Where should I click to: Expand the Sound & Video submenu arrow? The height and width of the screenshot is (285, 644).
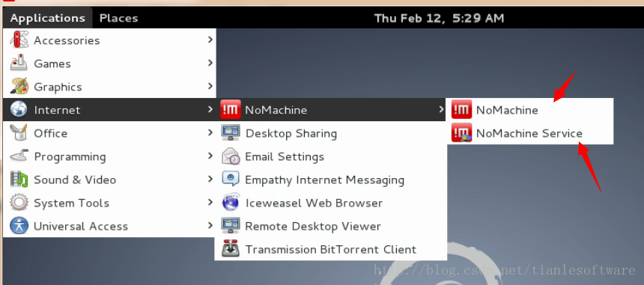(x=210, y=179)
